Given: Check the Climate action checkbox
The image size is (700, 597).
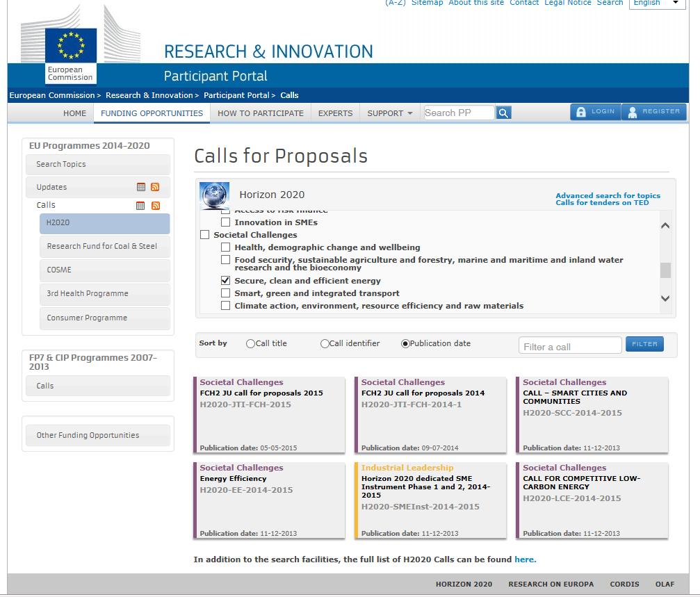Looking at the screenshot, I should tap(226, 306).
